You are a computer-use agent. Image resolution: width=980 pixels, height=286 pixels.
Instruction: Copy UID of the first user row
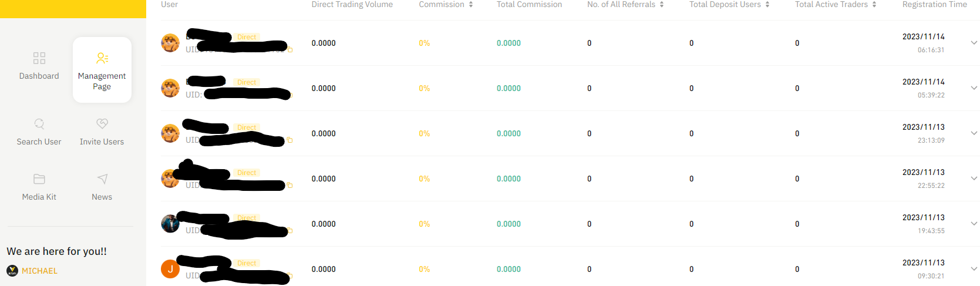point(290,50)
